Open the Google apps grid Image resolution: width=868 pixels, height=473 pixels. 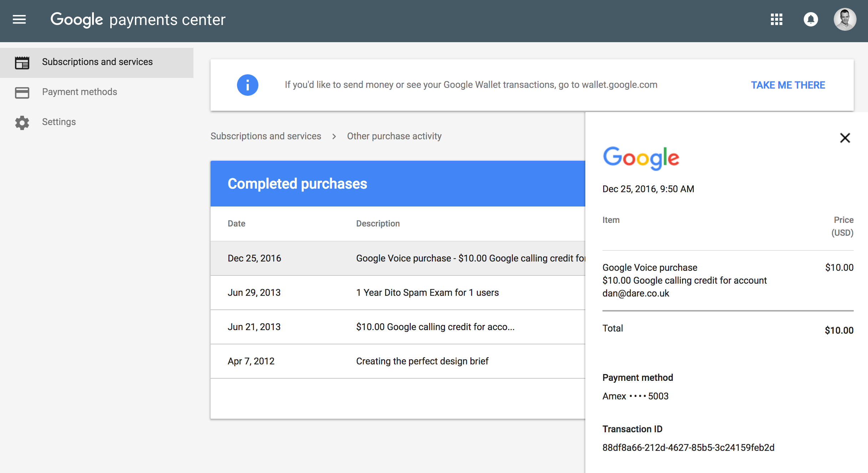tap(777, 19)
